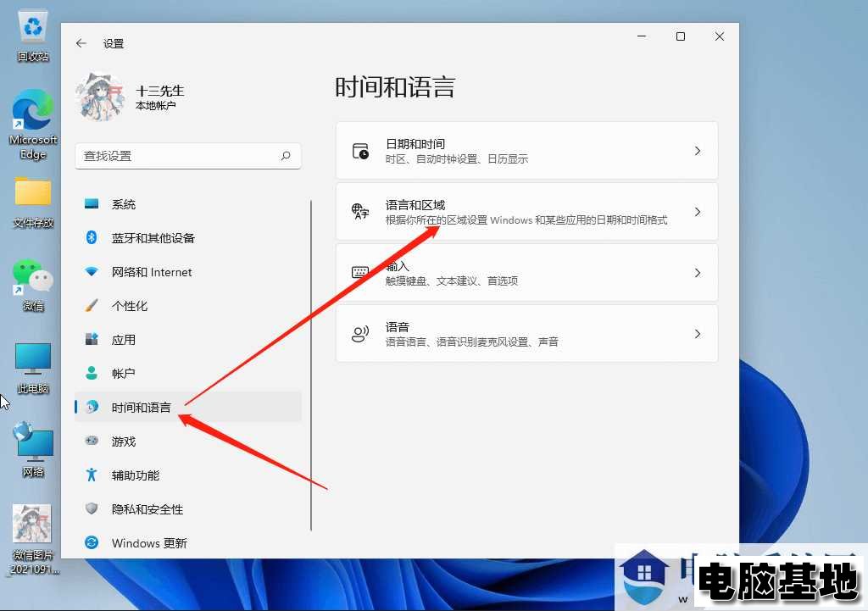
Task: Click the 查找设置 search field
Action: point(188,156)
